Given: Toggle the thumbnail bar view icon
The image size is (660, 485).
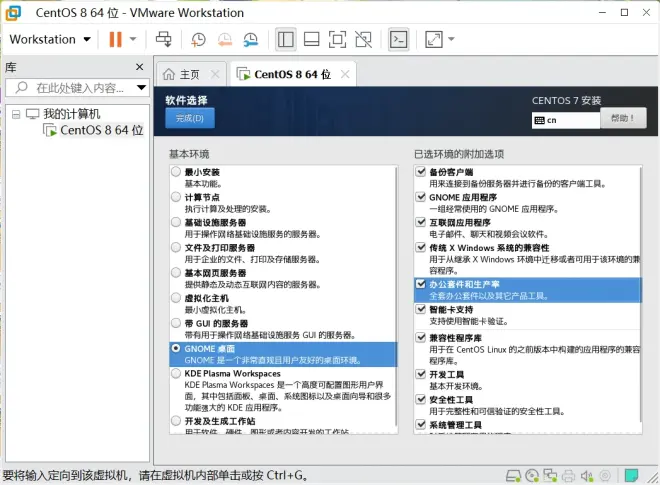Looking at the screenshot, I should pyautogui.click(x=311, y=40).
